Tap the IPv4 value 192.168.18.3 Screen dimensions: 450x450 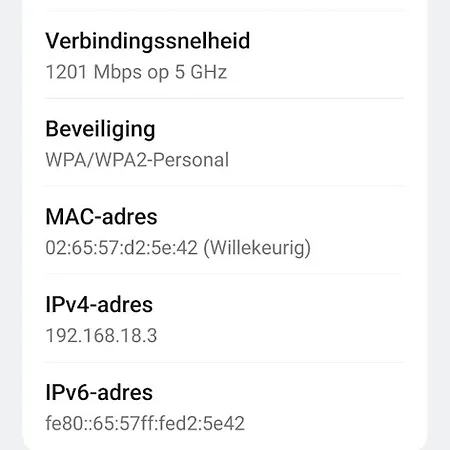point(101,336)
